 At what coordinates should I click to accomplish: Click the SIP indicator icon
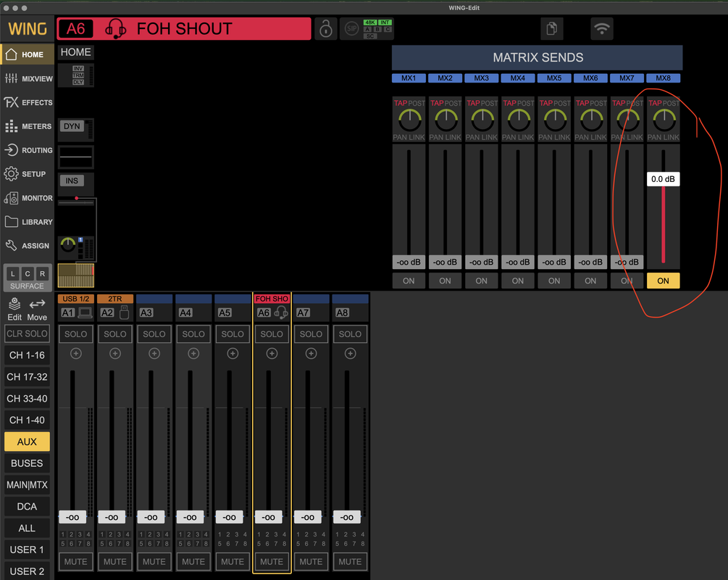[x=351, y=29]
